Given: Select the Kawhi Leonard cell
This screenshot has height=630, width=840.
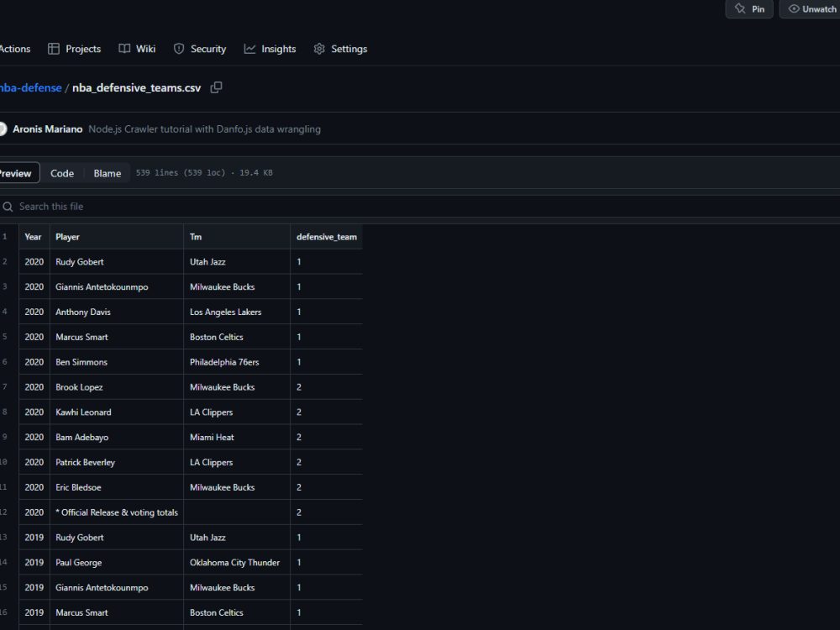Looking at the screenshot, I should (x=117, y=412).
